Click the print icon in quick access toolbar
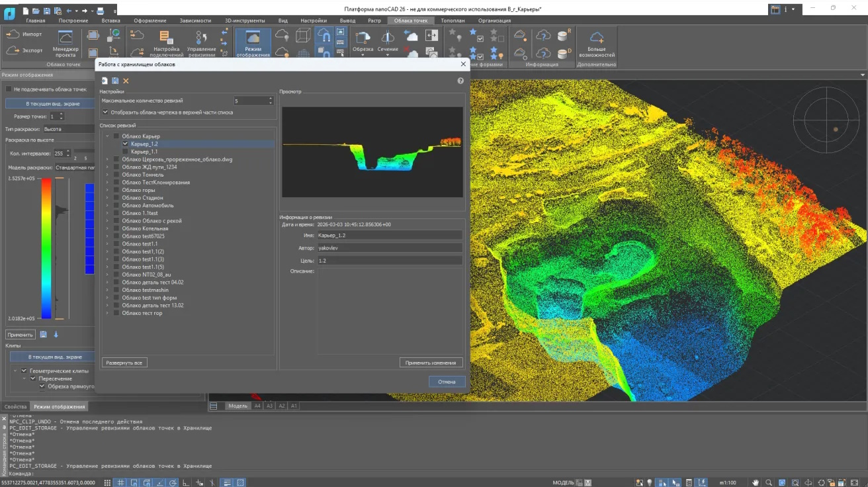868x487 pixels. pos(99,11)
